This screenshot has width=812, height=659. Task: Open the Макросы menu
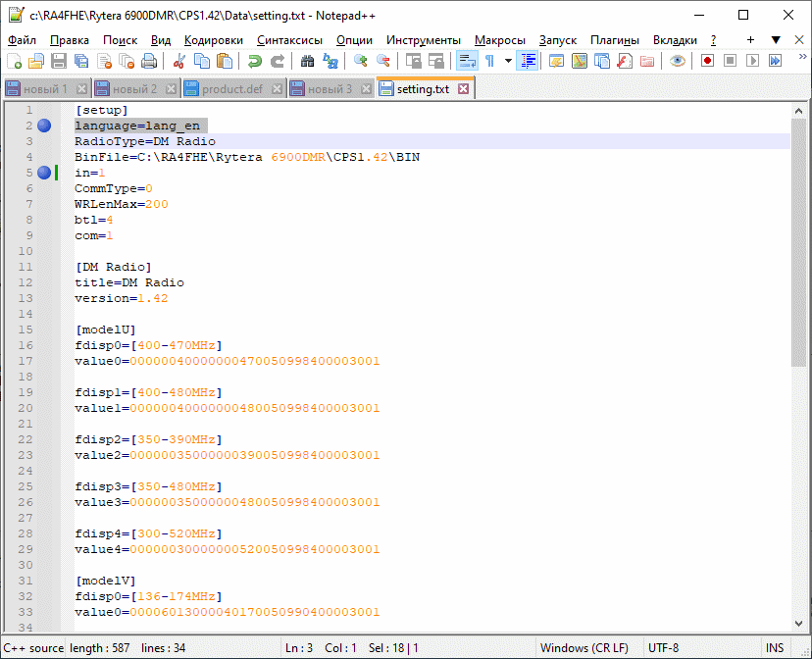coord(500,40)
